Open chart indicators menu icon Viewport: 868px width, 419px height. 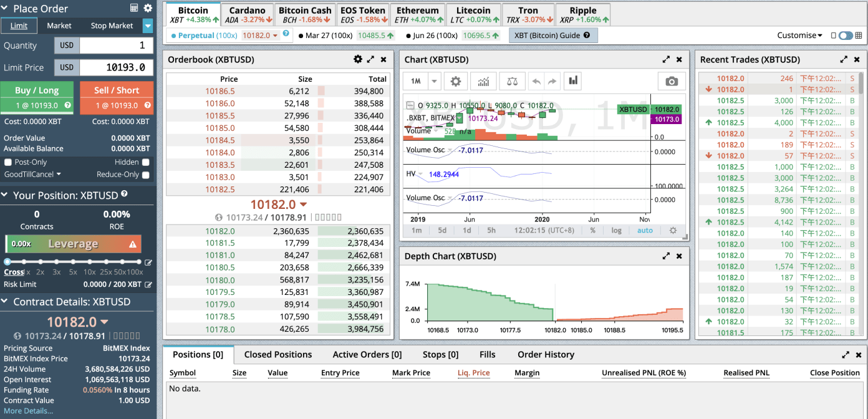tap(483, 81)
